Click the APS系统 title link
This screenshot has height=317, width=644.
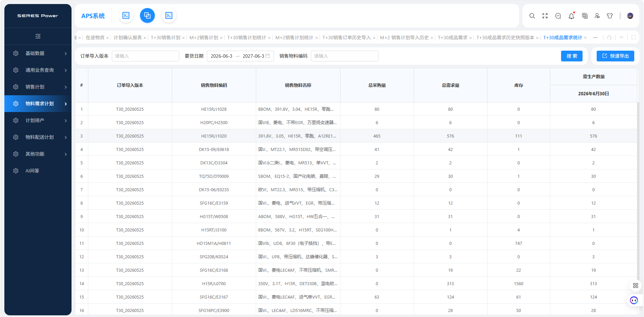coord(93,16)
